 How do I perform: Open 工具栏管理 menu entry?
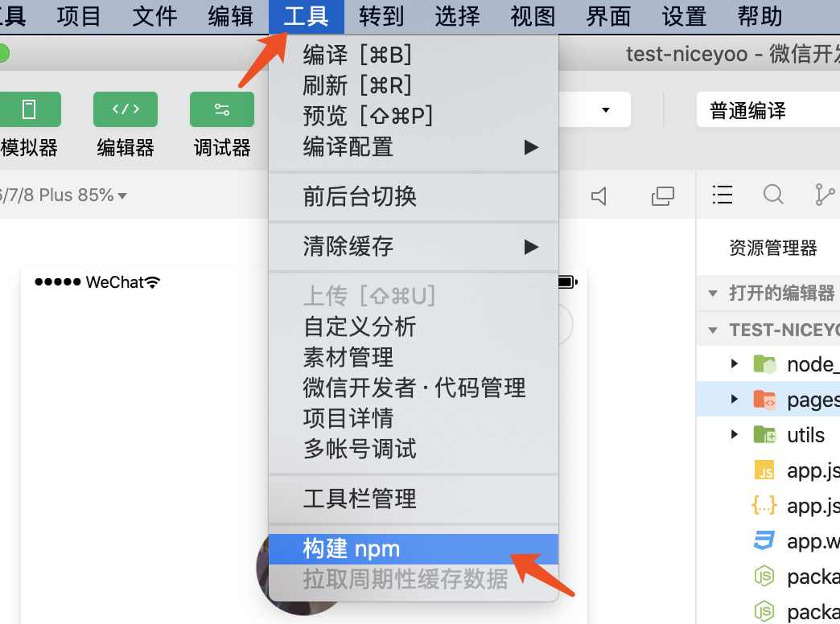click(414, 499)
